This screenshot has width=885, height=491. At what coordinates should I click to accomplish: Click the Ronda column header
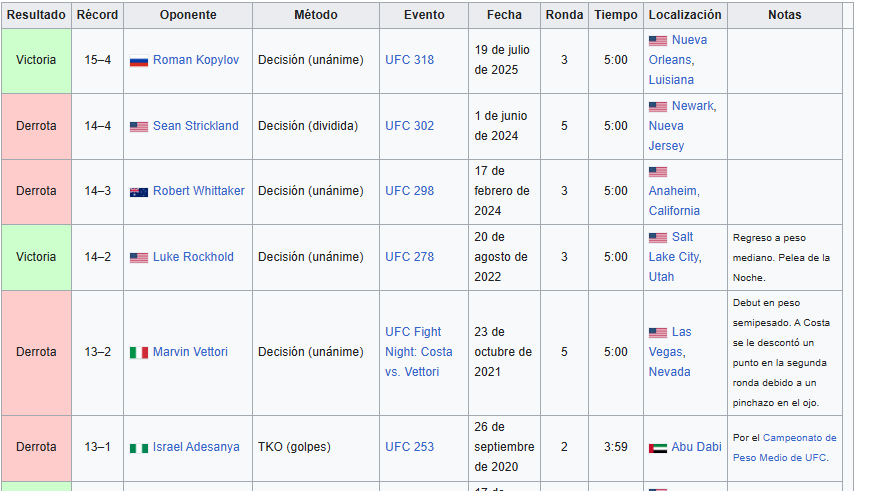[x=564, y=15]
